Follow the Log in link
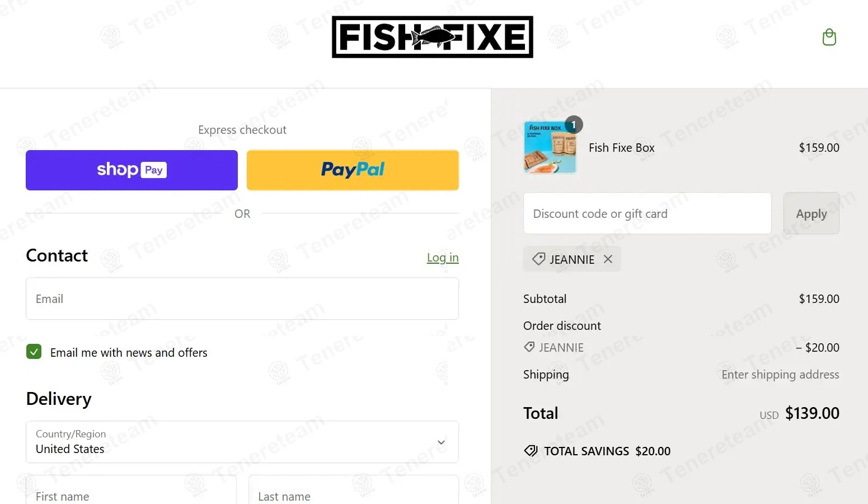The image size is (868, 504). [442, 258]
